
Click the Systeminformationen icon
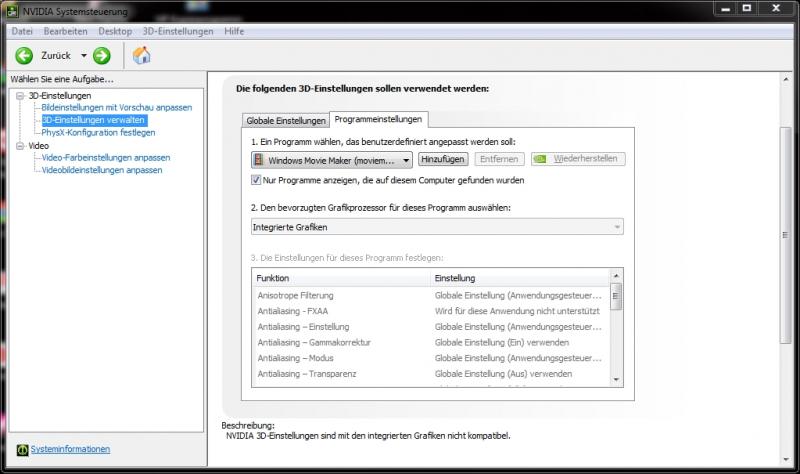click(22, 450)
